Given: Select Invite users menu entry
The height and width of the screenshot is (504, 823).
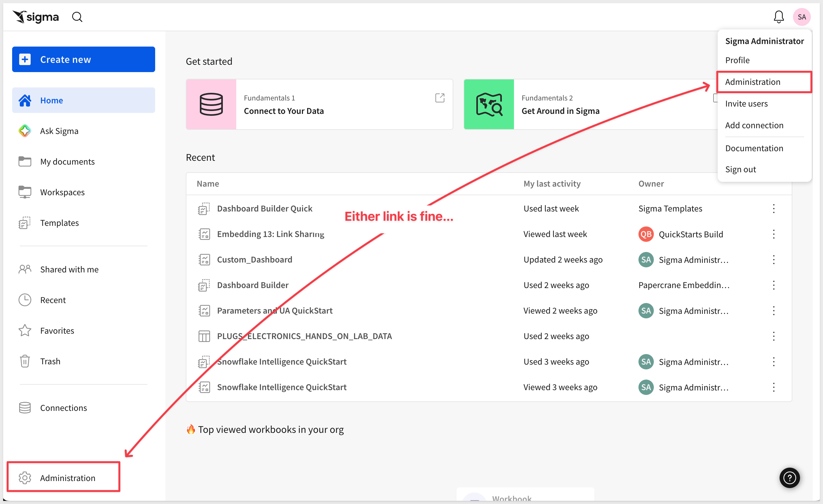Looking at the screenshot, I should click(x=746, y=103).
